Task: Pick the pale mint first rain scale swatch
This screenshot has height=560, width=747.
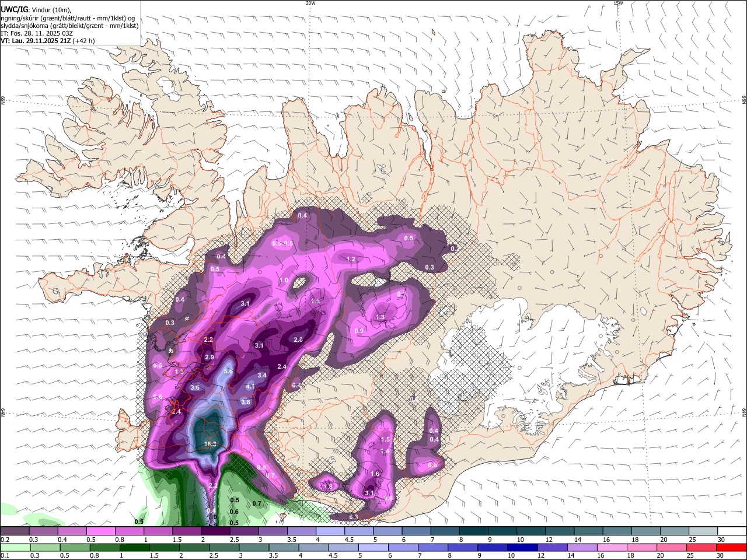Action: click(x=15, y=548)
